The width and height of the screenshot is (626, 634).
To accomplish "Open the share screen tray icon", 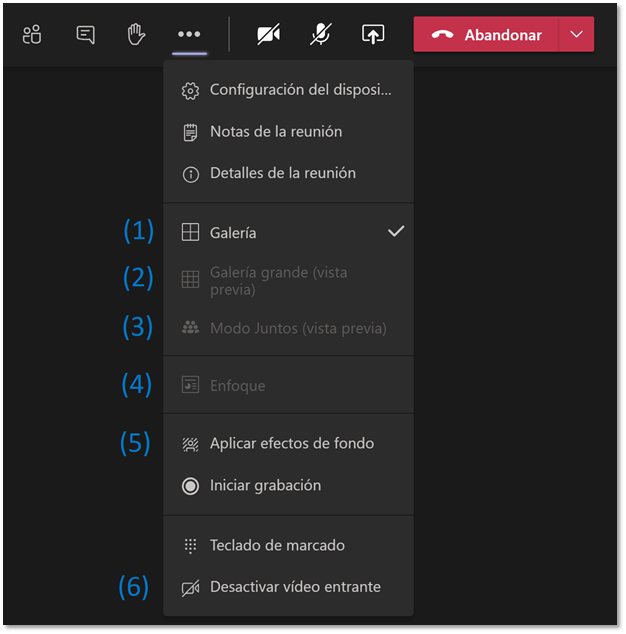I will tap(373, 34).
